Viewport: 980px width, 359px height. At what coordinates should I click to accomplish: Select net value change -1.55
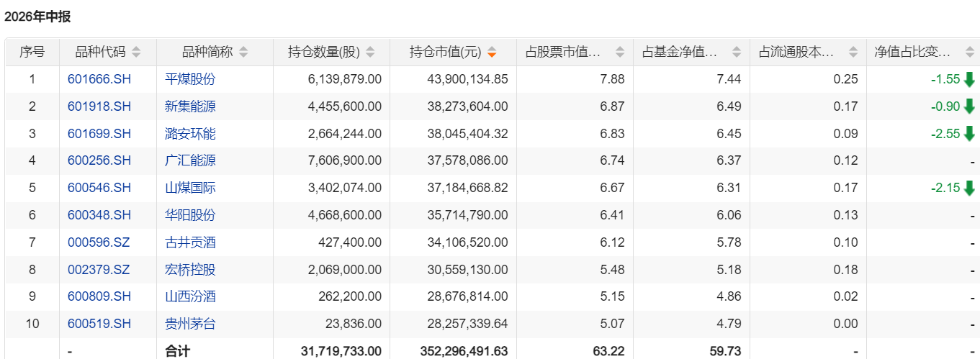tap(945, 79)
